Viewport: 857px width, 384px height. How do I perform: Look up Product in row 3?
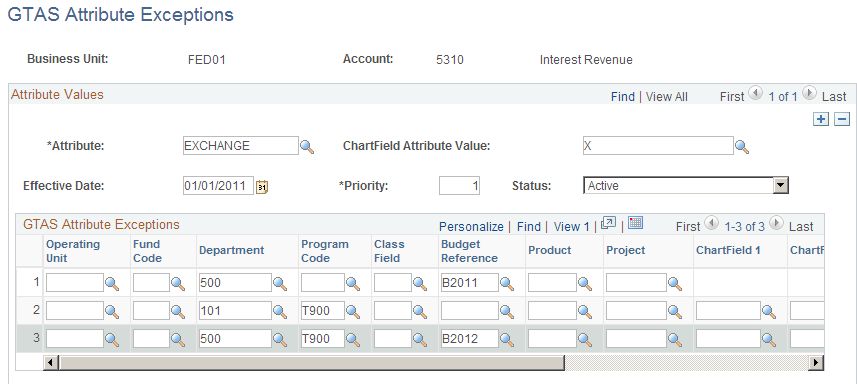pyautogui.click(x=585, y=339)
